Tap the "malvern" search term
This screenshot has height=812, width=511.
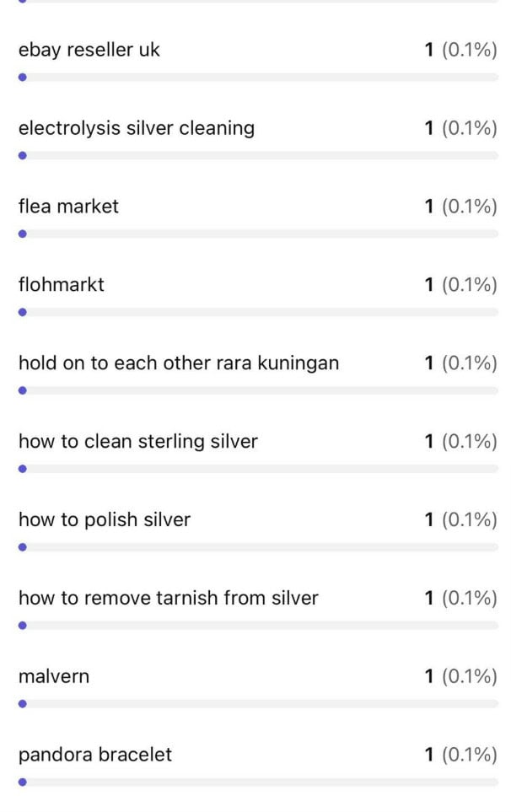(x=54, y=676)
